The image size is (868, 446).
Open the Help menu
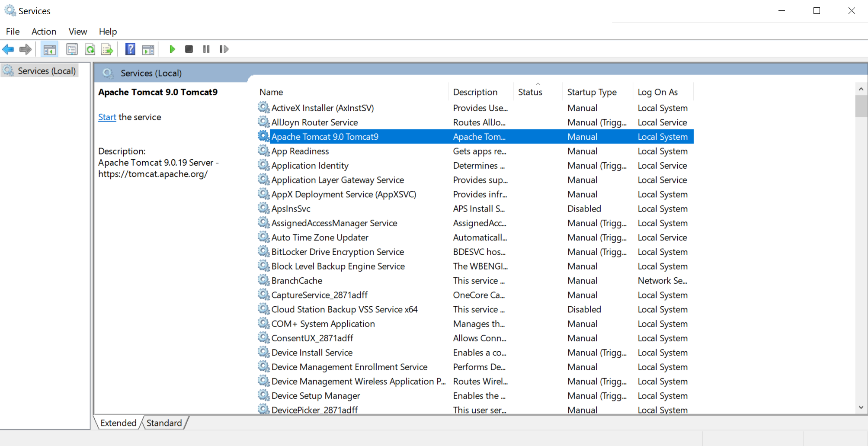tap(108, 32)
